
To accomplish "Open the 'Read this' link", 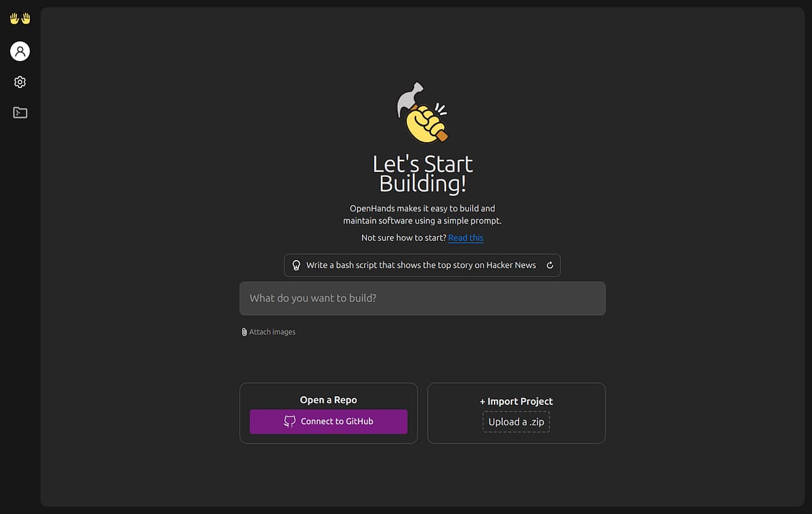I will 466,238.
